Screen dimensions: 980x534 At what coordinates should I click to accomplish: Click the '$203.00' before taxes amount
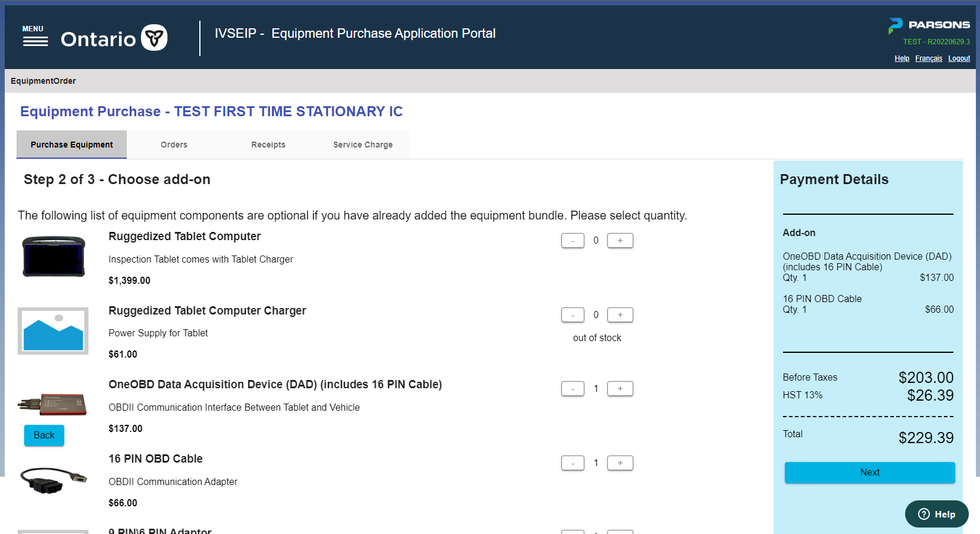pos(926,378)
